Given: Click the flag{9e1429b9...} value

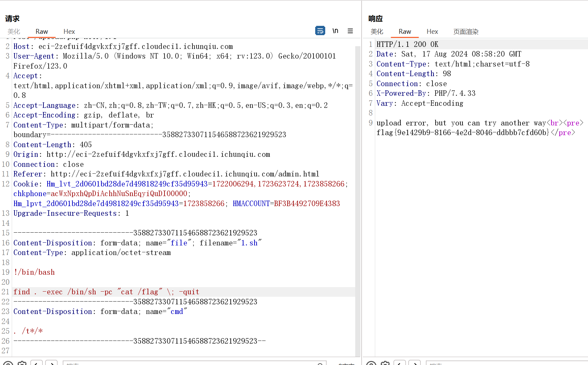Looking at the screenshot, I should tap(463, 132).
